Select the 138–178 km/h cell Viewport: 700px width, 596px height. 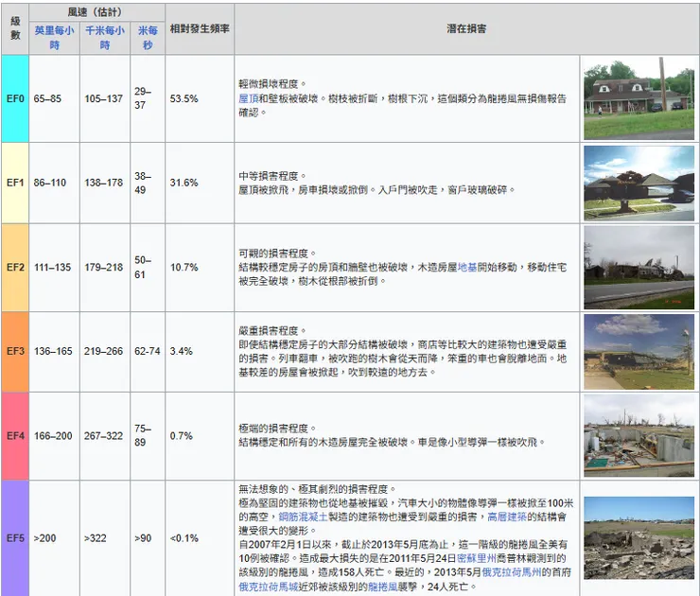point(105,183)
